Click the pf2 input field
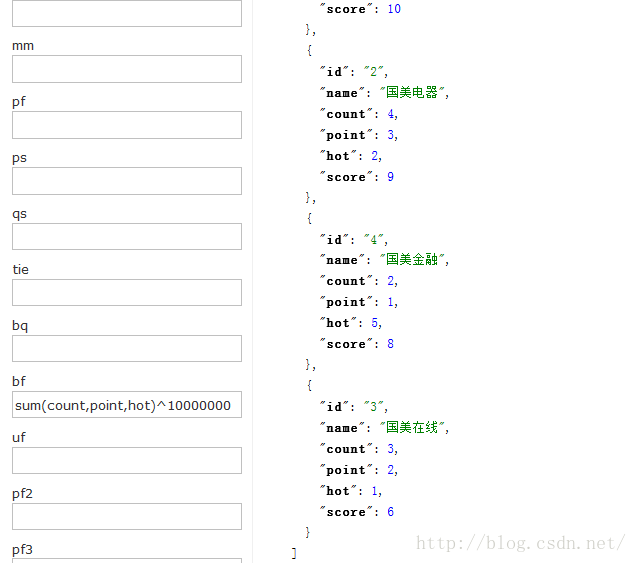 (127, 517)
